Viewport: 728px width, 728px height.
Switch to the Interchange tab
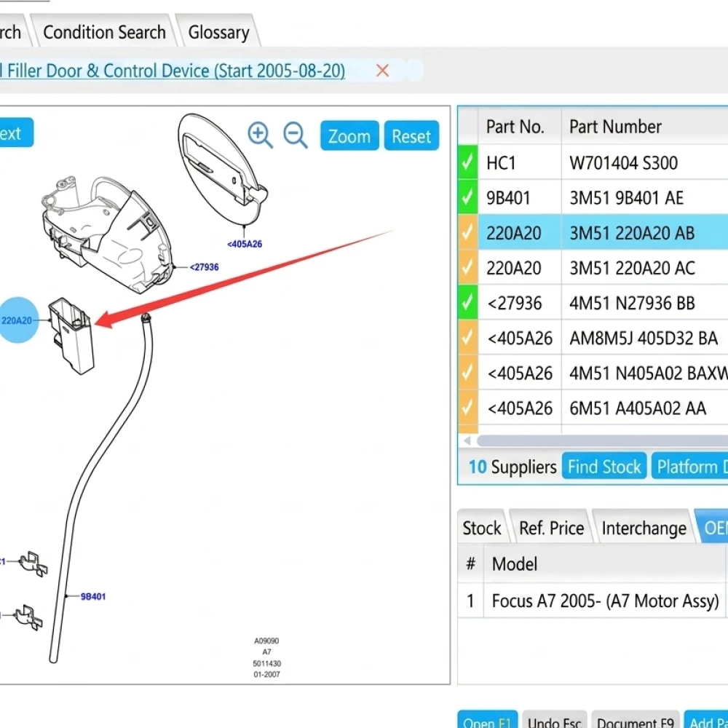(644, 528)
